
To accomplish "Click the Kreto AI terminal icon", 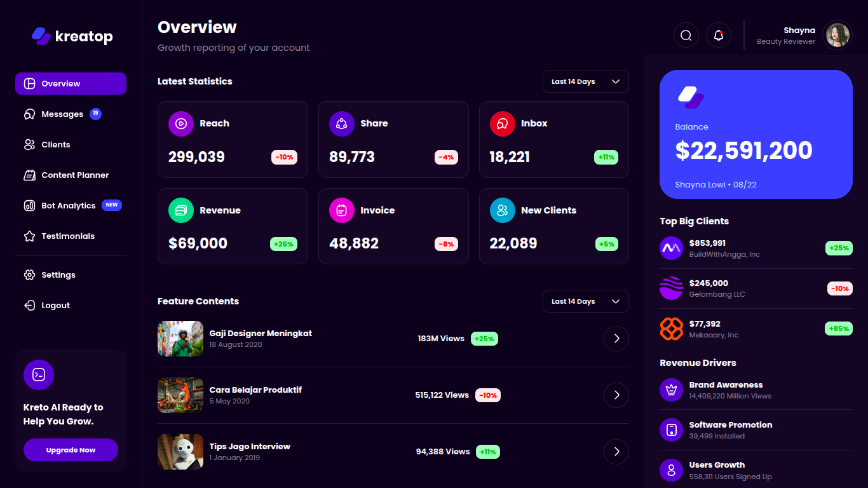I will tap(39, 375).
